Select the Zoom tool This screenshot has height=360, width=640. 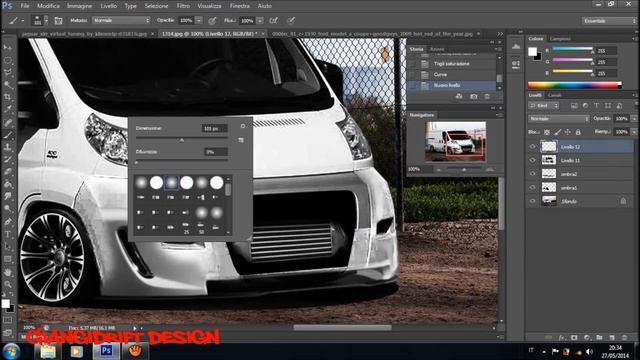click(8, 284)
